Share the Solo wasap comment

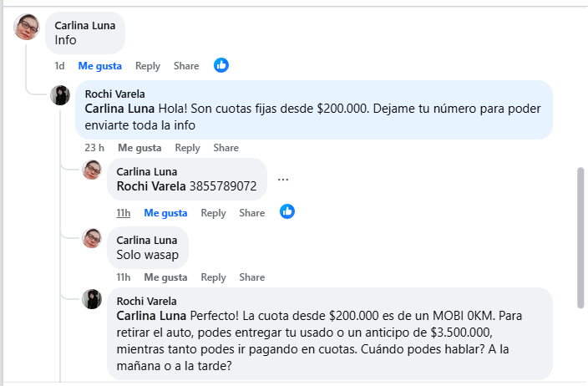[x=252, y=277]
